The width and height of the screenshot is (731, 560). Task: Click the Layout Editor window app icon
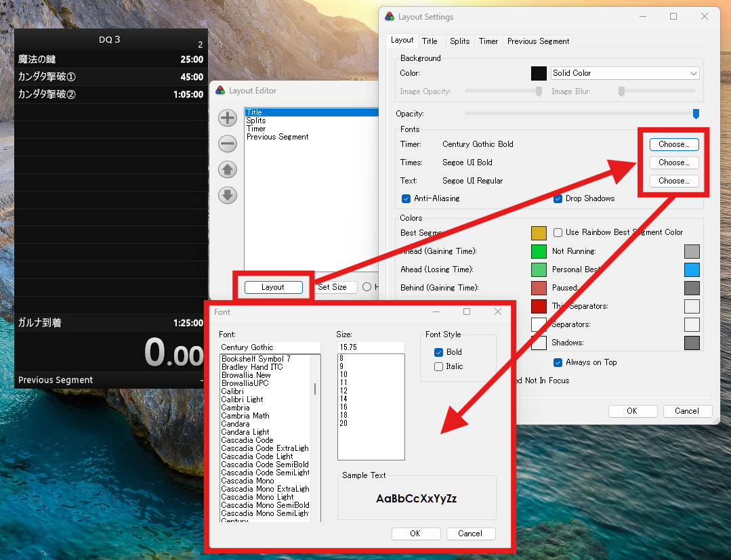220,91
